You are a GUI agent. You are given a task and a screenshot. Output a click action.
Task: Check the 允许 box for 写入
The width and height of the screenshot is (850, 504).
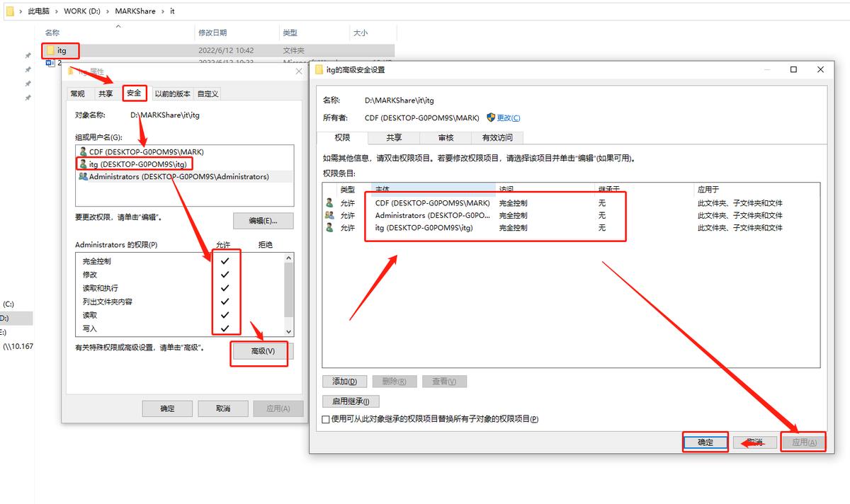225,327
